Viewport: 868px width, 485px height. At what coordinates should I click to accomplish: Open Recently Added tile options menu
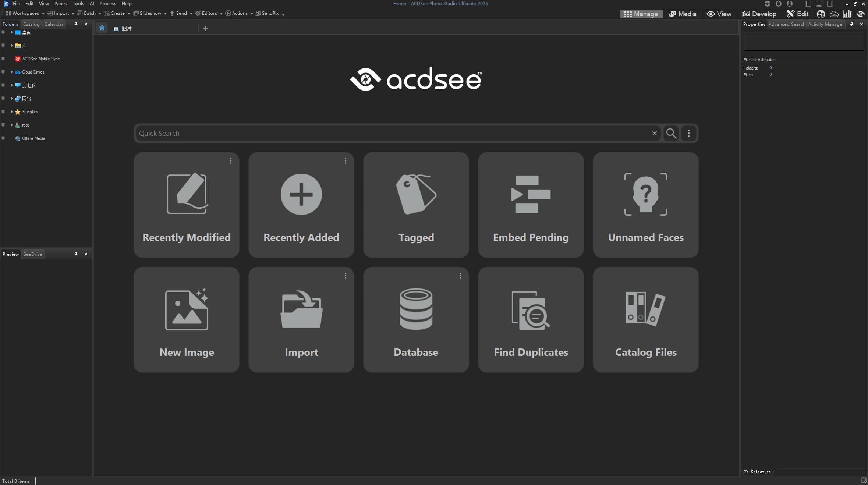point(346,161)
